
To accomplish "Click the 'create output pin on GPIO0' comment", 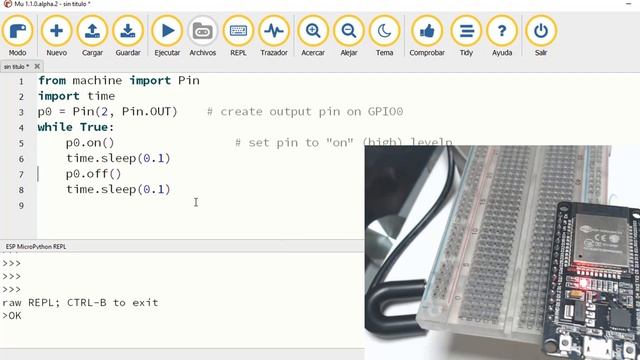I will (305, 111).
